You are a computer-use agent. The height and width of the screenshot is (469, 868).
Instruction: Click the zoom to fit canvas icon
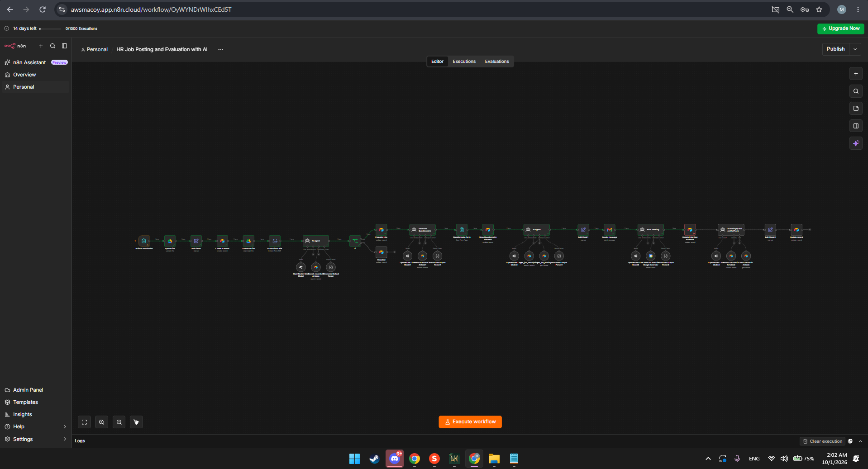[84, 422]
